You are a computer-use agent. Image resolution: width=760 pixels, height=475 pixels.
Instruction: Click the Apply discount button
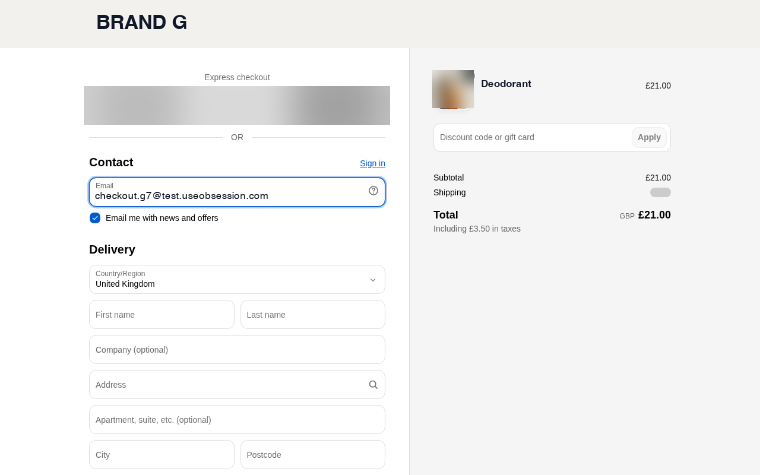point(649,137)
